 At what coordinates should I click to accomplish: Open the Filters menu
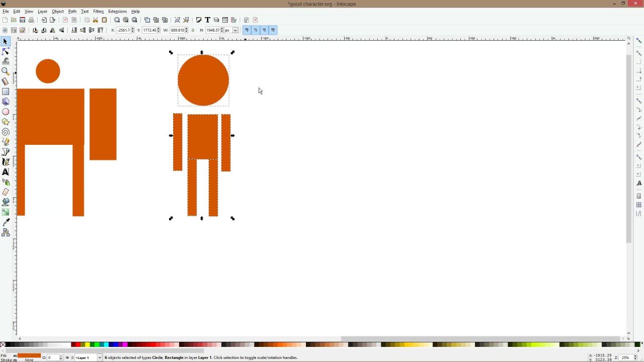98,11
